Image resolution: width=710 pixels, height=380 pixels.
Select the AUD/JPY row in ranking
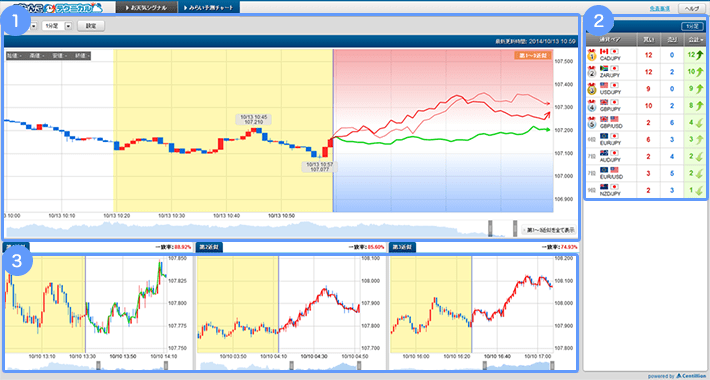pyautogui.click(x=646, y=156)
